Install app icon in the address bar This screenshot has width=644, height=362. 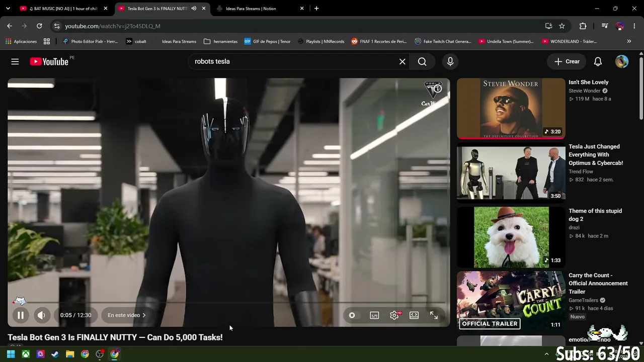pos(548,26)
